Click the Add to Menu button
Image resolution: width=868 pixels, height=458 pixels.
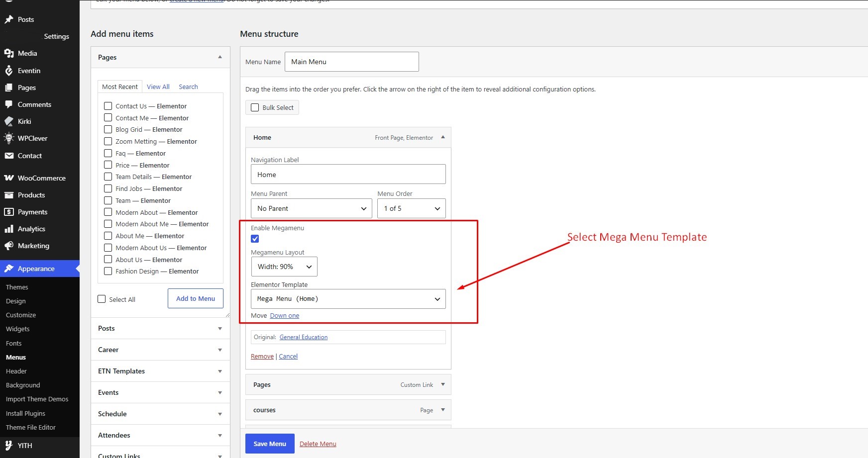[196, 298]
